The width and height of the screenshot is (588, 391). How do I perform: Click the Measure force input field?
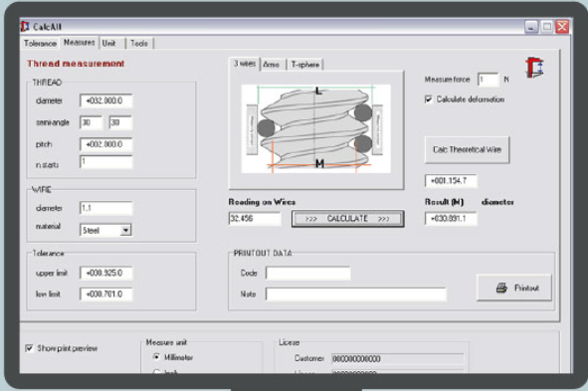[x=488, y=80]
